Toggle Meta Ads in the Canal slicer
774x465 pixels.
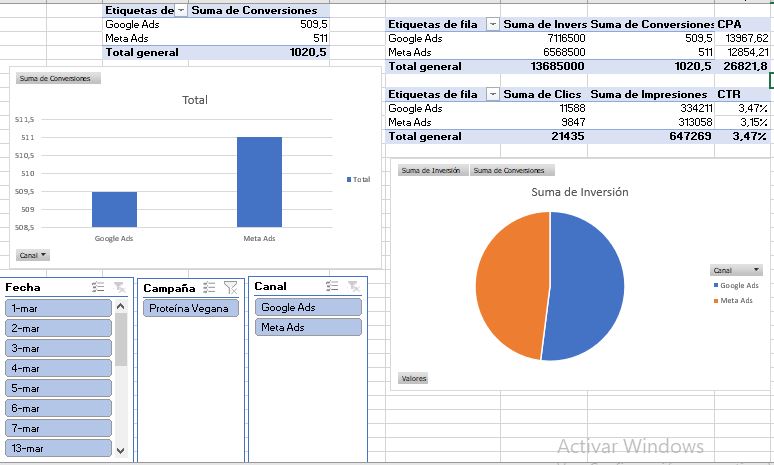tap(308, 327)
